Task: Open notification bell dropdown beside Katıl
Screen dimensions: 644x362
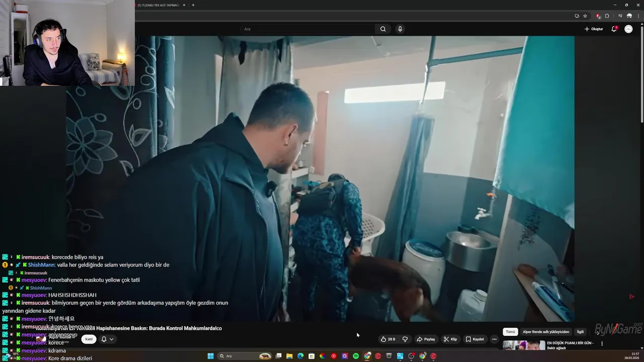Action: [x=107, y=339]
